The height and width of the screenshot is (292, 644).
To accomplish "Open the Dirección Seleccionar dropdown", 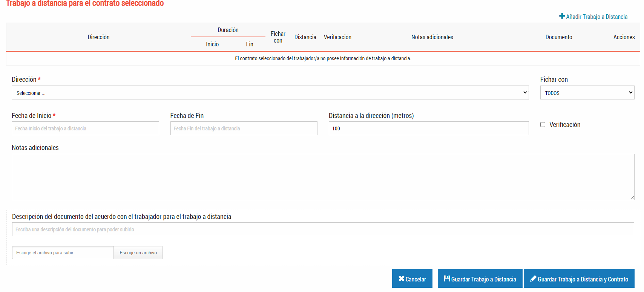I will click(x=270, y=93).
